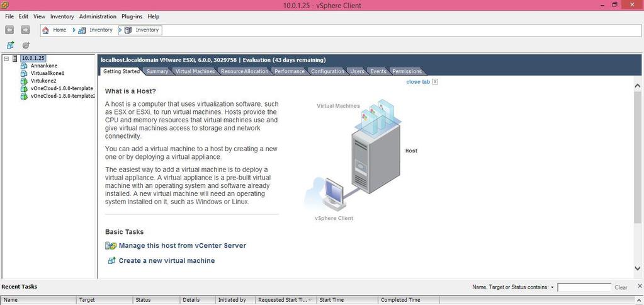Select vOneCloud-1.8.0-template in the tree
The height and width of the screenshot is (305, 644).
point(62,88)
